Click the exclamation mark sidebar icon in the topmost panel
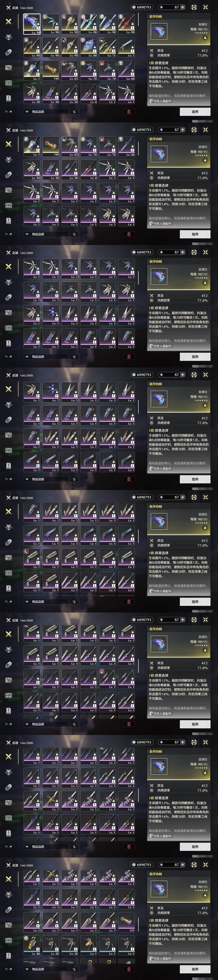This screenshot has height=980, width=218. tap(8, 98)
